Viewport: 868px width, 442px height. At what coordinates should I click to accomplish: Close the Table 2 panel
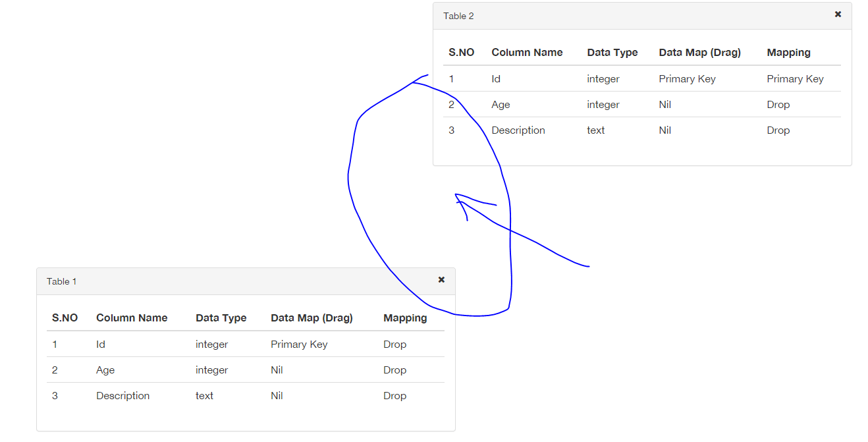point(837,14)
